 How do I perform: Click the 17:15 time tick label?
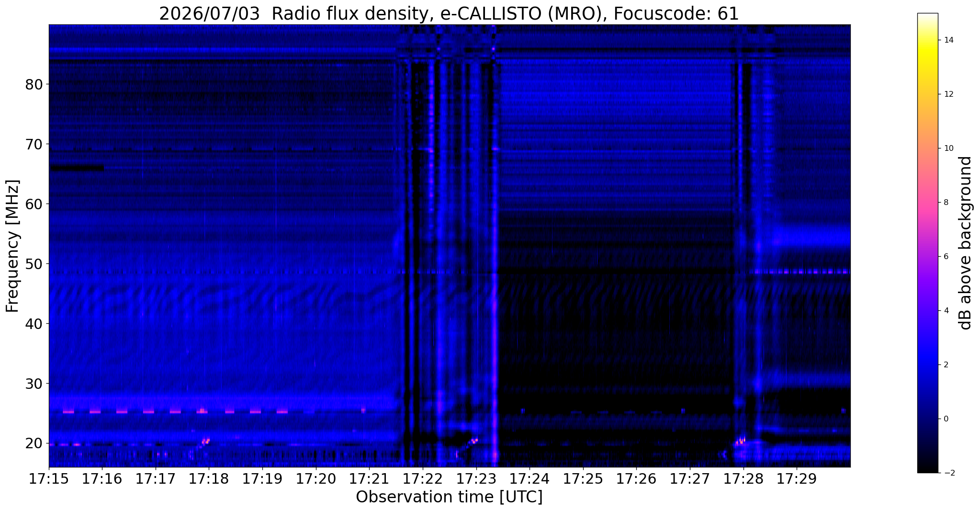coord(49,478)
